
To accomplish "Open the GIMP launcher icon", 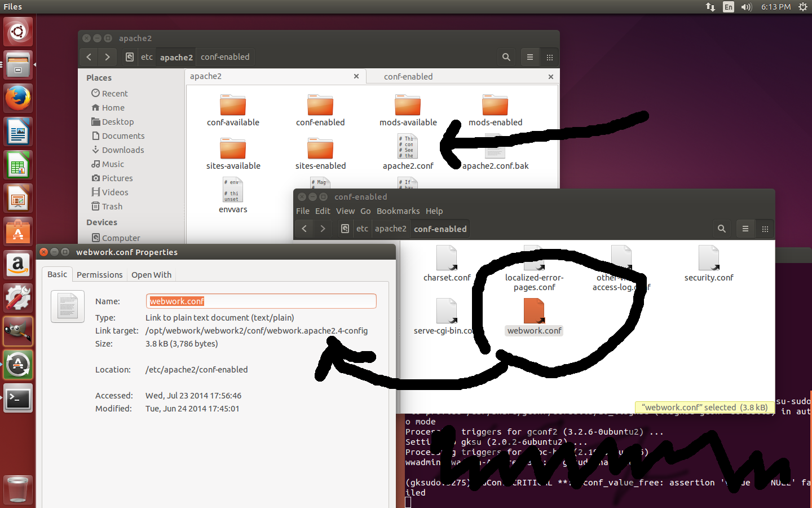I will [x=18, y=331].
